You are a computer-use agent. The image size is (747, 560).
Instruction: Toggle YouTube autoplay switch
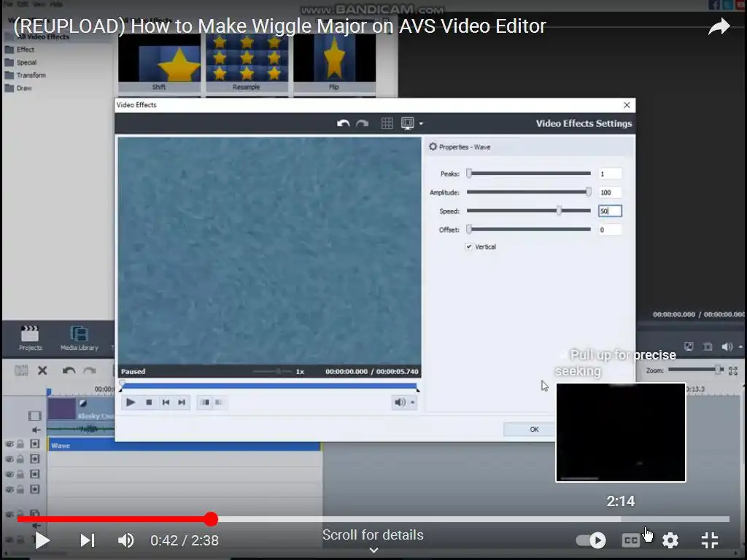(x=591, y=540)
